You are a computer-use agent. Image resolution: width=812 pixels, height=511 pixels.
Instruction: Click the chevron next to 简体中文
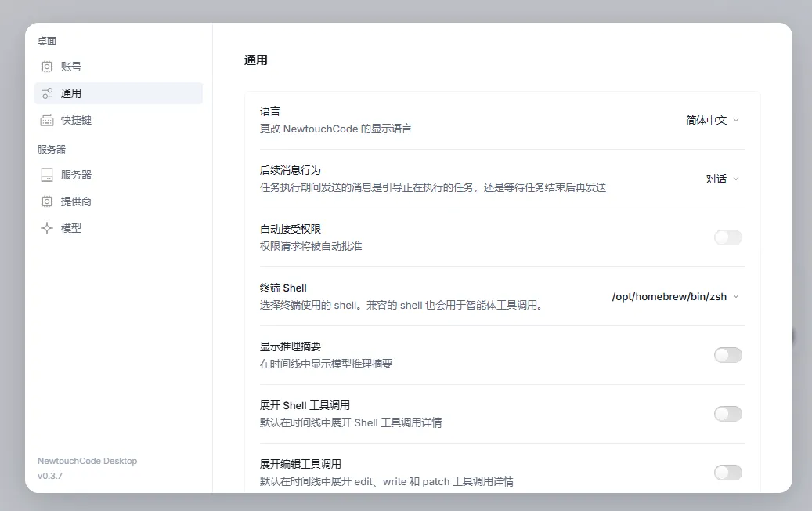point(736,120)
